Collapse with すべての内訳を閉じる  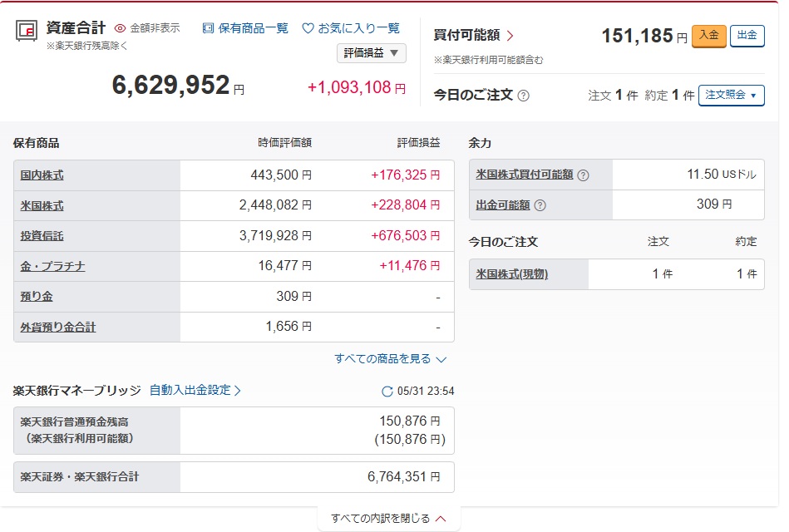(x=388, y=519)
